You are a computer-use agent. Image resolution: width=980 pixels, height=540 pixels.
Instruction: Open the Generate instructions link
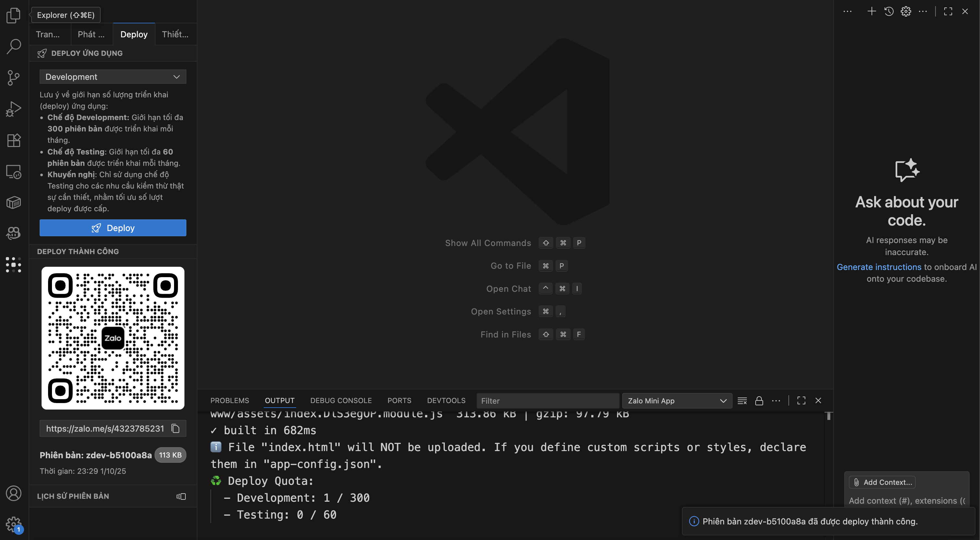tap(878, 267)
